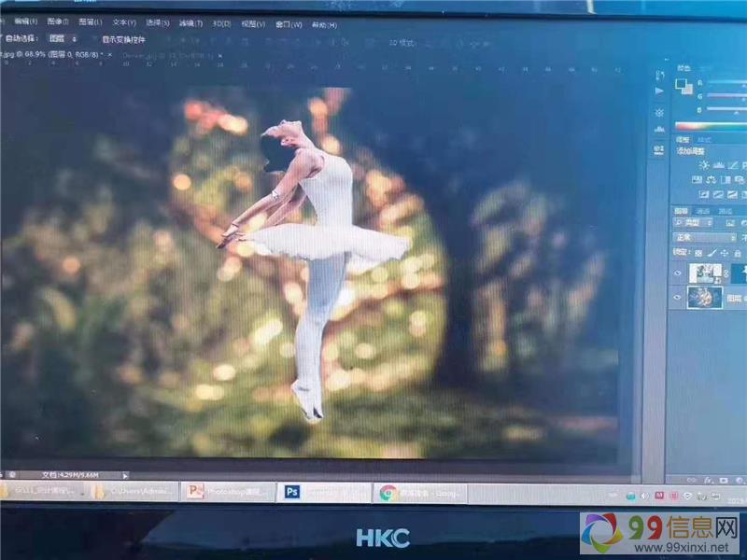This screenshot has height=560, width=747.
Task: Open the Histogram panel icon in dock
Action: (x=659, y=128)
